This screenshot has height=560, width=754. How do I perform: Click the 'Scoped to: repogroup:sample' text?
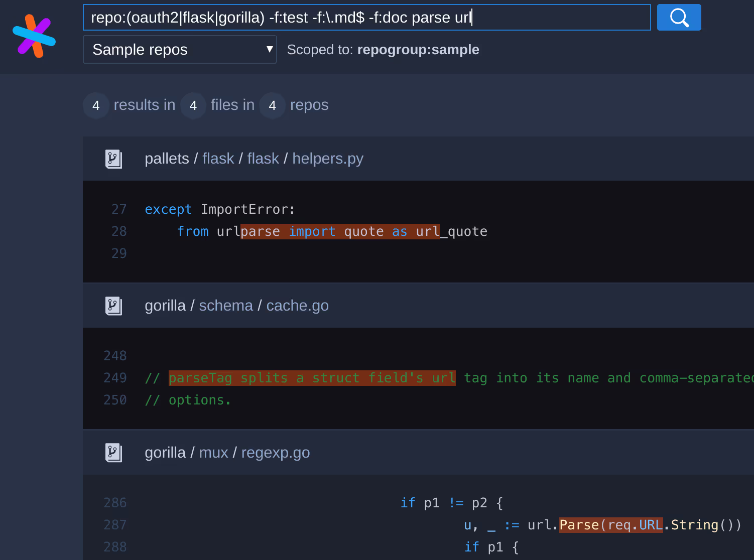pyautogui.click(x=383, y=50)
